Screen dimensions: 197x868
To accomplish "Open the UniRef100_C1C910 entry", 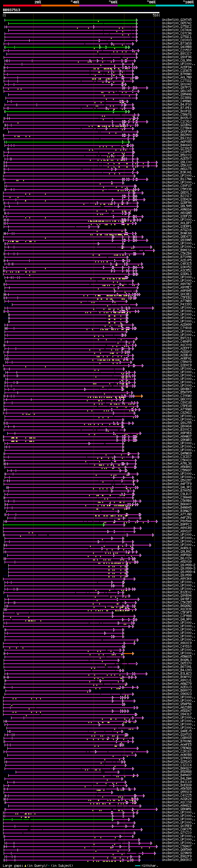I will (x=177, y=121).
